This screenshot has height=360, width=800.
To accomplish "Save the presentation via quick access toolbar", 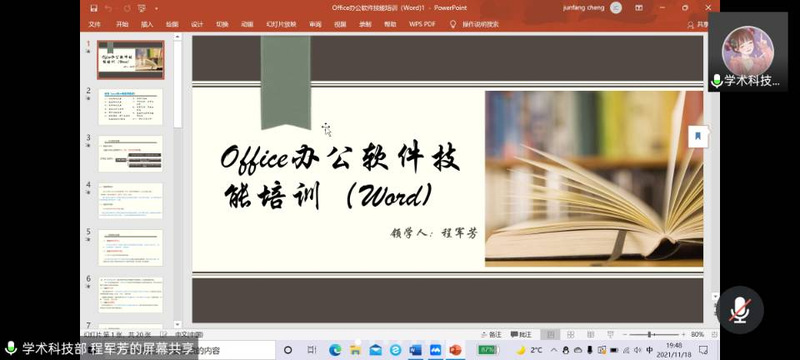I will [x=93, y=8].
